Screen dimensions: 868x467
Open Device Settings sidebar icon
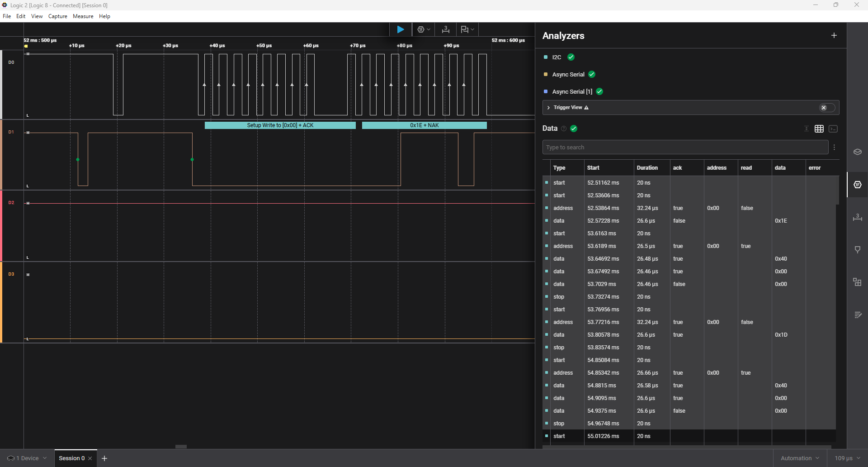(x=858, y=152)
